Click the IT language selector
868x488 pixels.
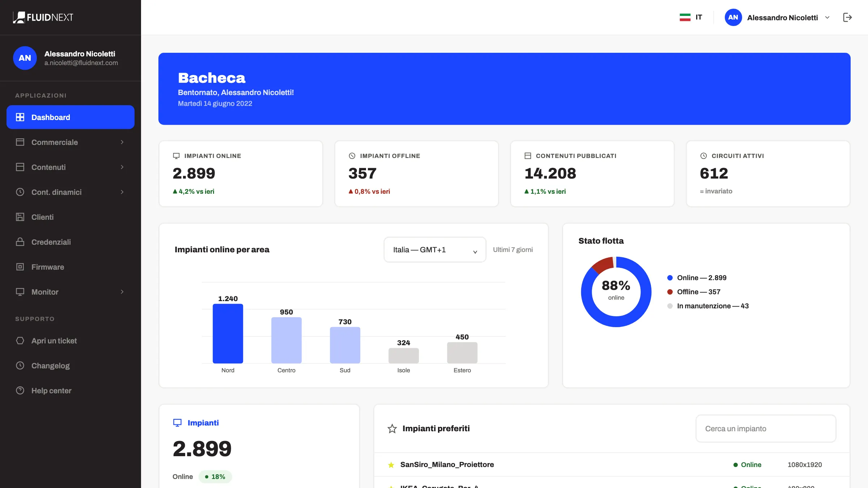click(691, 17)
